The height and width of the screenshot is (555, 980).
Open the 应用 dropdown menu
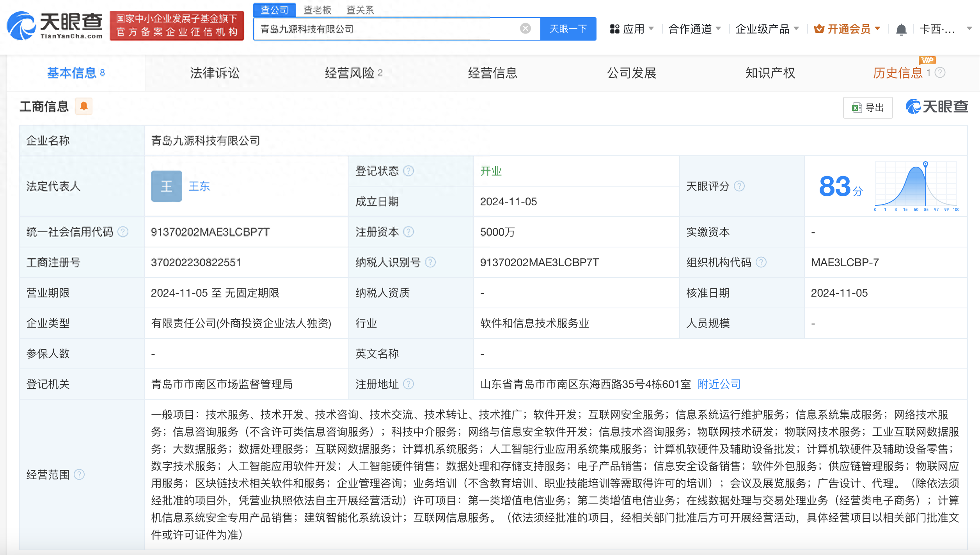click(x=634, y=28)
